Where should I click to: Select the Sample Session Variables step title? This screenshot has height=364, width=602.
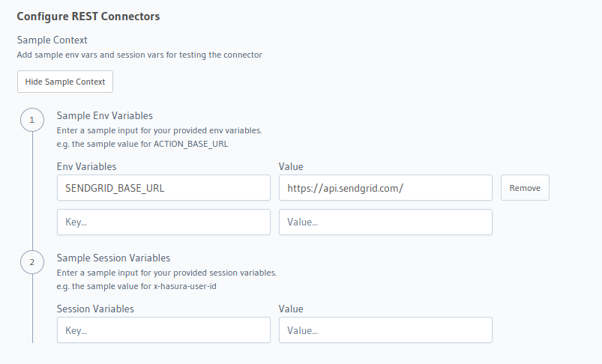[x=113, y=258]
